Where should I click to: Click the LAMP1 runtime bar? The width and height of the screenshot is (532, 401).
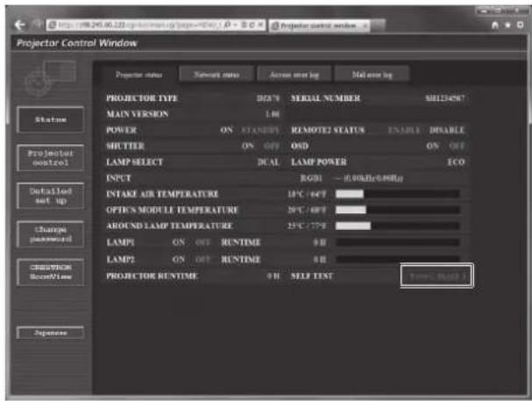[x=398, y=242]
